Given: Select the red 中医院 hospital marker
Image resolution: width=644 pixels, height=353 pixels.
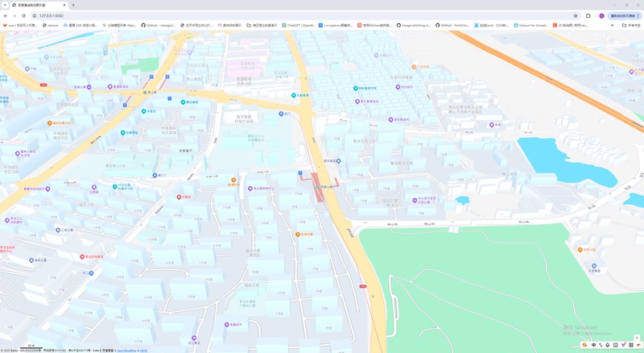Looking at the screenshot, I should click(x=179, y=197).
